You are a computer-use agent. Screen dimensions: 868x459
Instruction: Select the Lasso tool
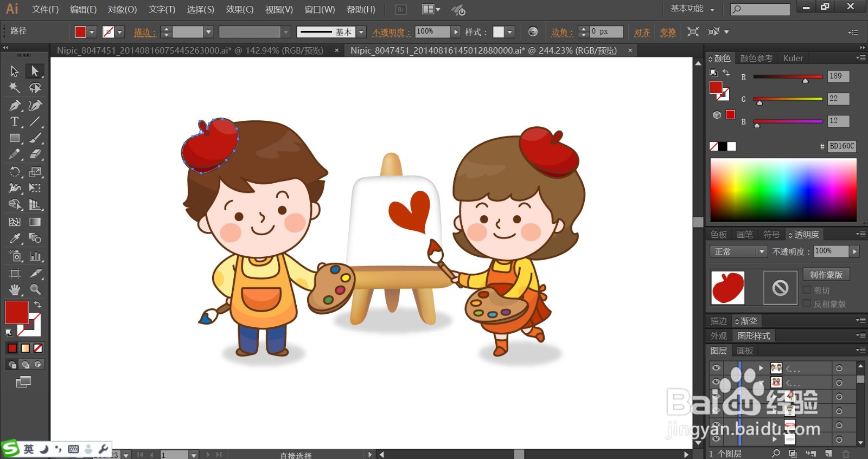coord(35,88)
